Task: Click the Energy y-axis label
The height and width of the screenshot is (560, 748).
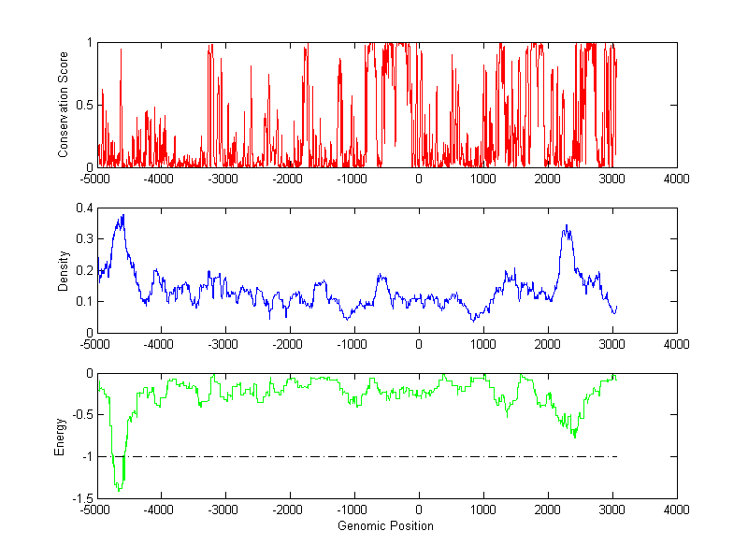Action: tap(60, 436)
